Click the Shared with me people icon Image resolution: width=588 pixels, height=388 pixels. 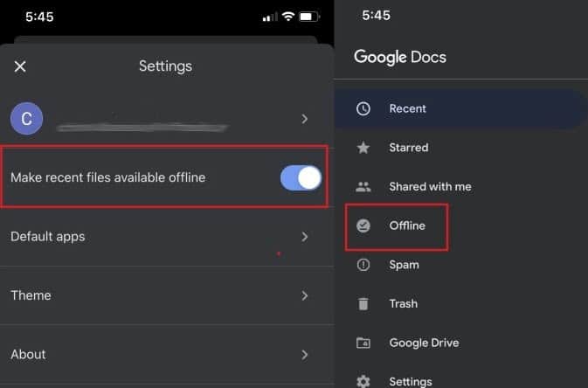pos(363,186)
